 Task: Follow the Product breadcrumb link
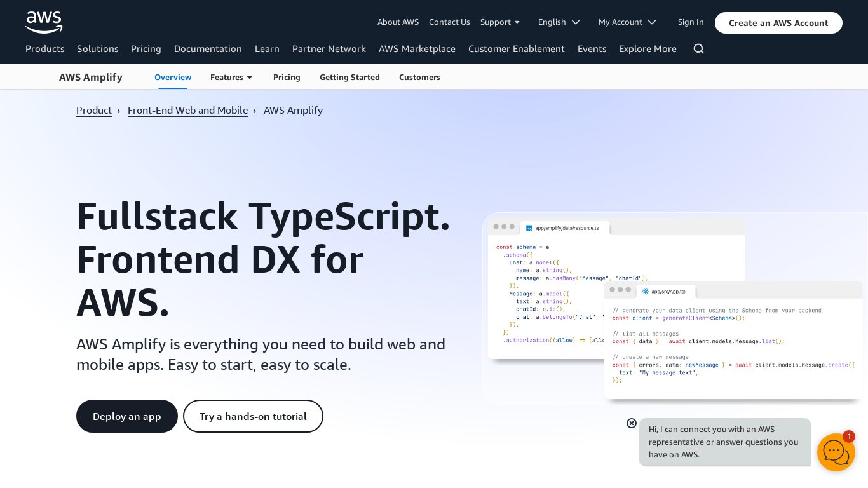(x=94, y=111)
